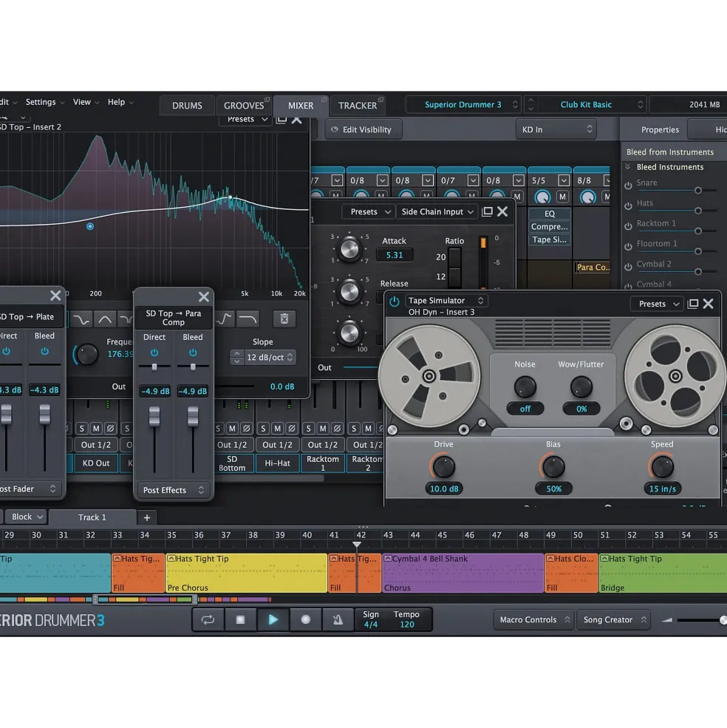The image size is (727, 728).
Task: Click the Edit Visibility button
Action: coord(363,129)
